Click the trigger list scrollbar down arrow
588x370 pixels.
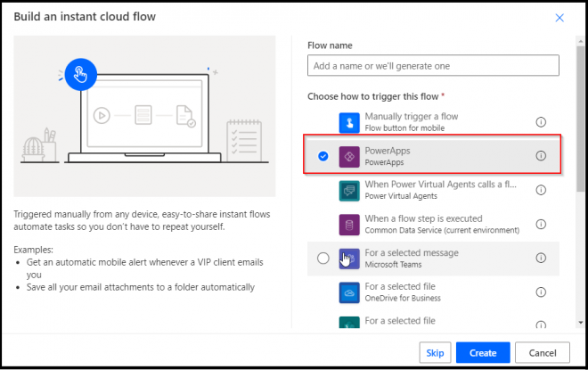[x=581, y=323]
